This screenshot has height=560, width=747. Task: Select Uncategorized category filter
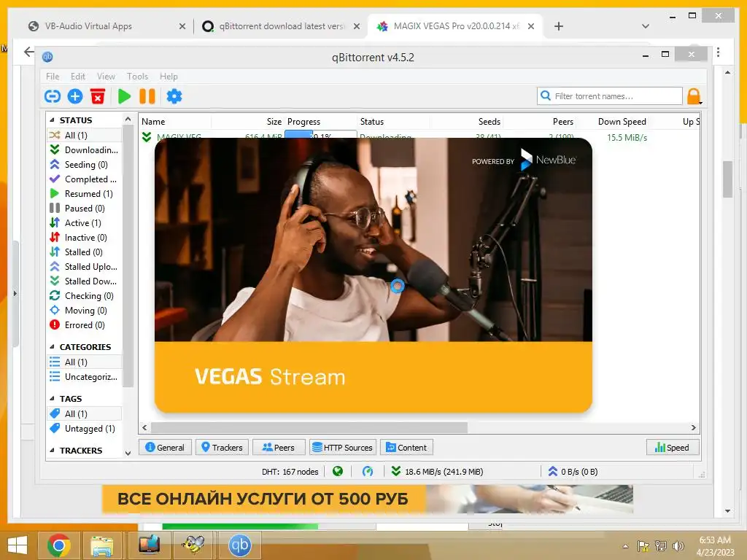(x=85, y=377)
